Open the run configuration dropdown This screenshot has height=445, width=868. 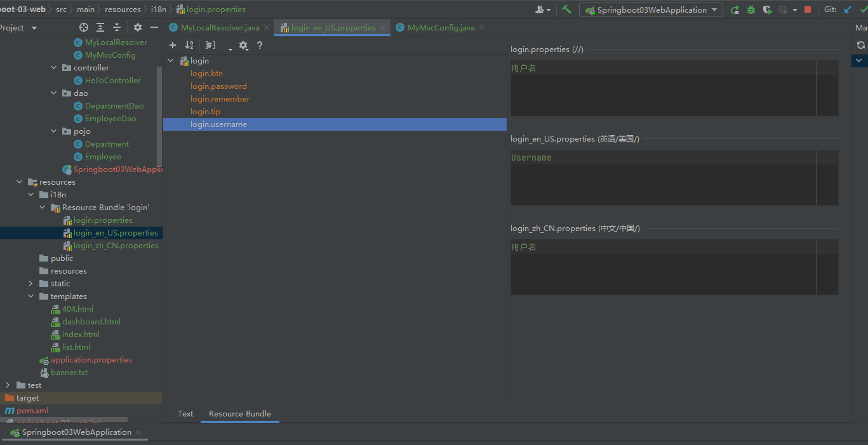point(712,10)
